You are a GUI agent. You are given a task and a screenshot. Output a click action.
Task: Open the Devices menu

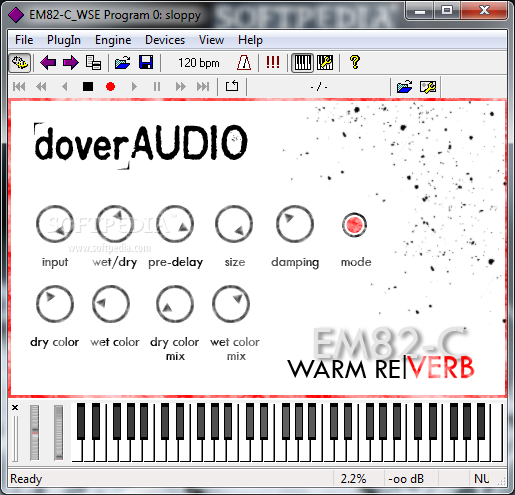165,40
